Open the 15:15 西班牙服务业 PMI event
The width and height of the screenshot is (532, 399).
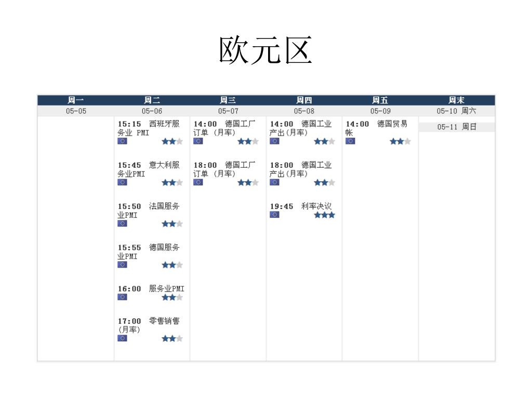pos(149,128)
